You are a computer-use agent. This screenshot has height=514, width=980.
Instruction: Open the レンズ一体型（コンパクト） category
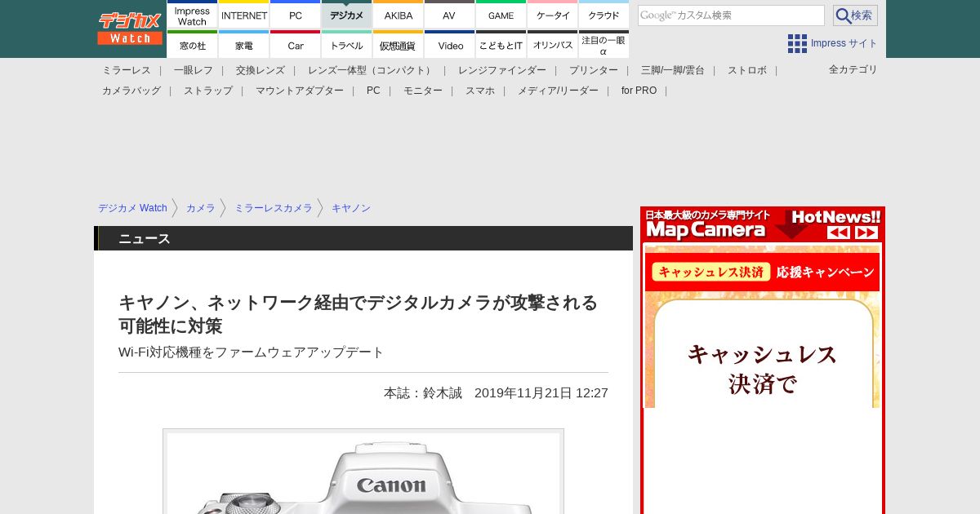372,70
